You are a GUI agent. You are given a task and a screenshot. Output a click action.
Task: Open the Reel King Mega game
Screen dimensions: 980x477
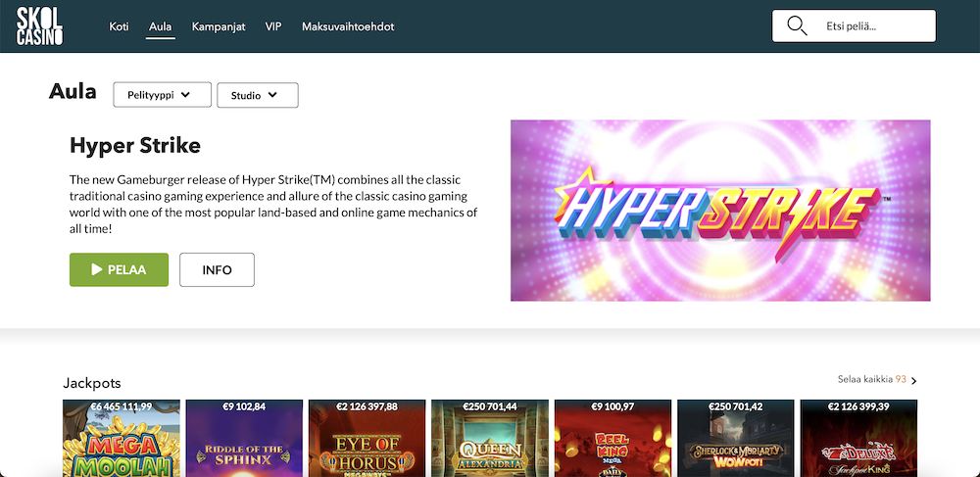pos(612,438)
